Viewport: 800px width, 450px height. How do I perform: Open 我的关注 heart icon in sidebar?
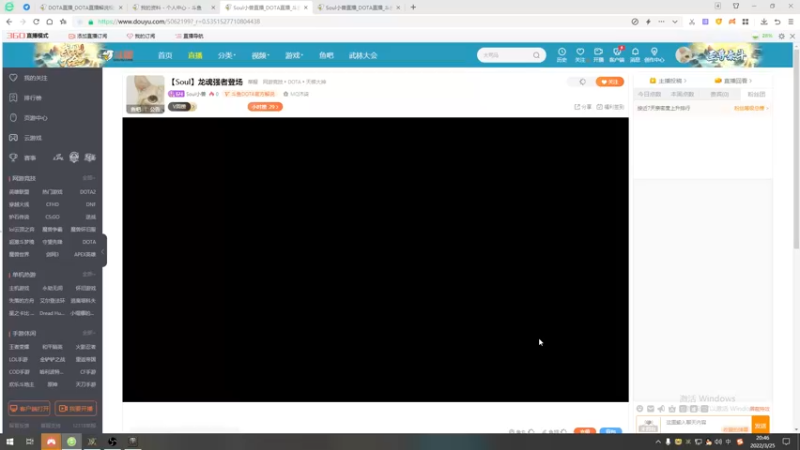click(x=13, y=78)
